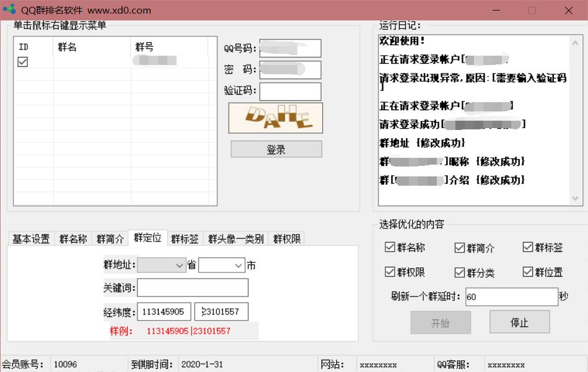Viewport: 588px width, 372px height.
Task: Toggle the checkbox in the first group list row
Action: pyautogui.click(x=22, y=62)
